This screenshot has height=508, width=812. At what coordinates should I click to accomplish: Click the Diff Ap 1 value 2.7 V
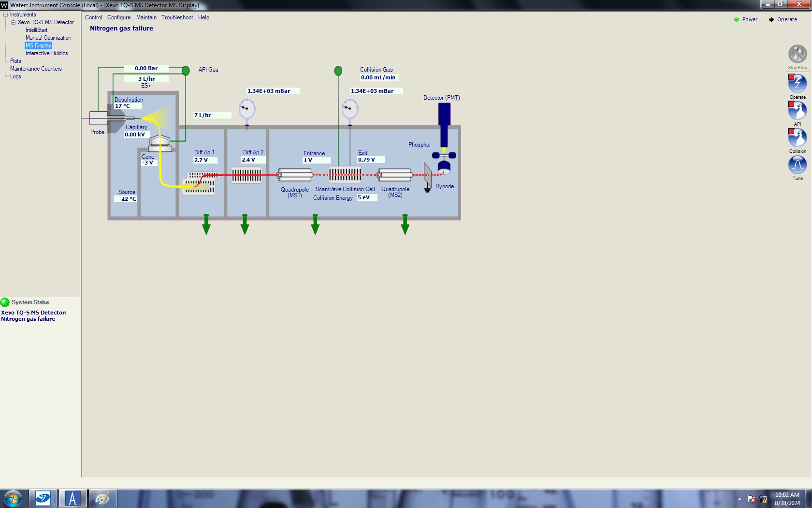[x=205, y=160]
